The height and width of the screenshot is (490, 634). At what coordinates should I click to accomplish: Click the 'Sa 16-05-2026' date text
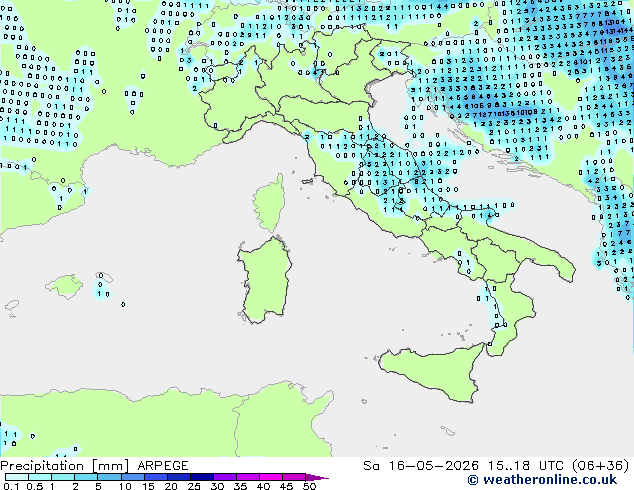coord(421,466)
